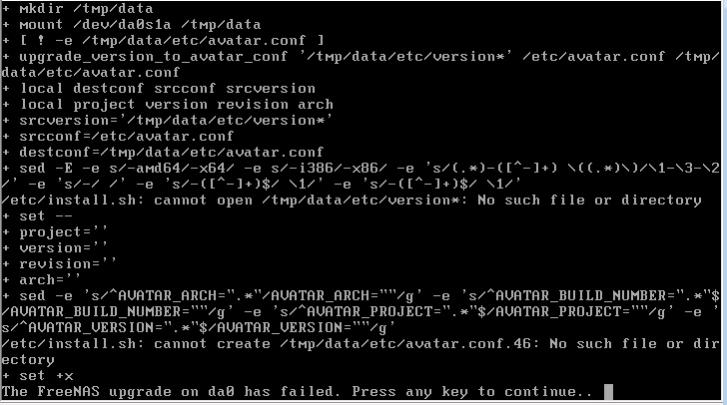Click the 'upgrade_version_to_avatar_conf' command text
The width and height of the screenshot is (727, 405).
(153, 57)
